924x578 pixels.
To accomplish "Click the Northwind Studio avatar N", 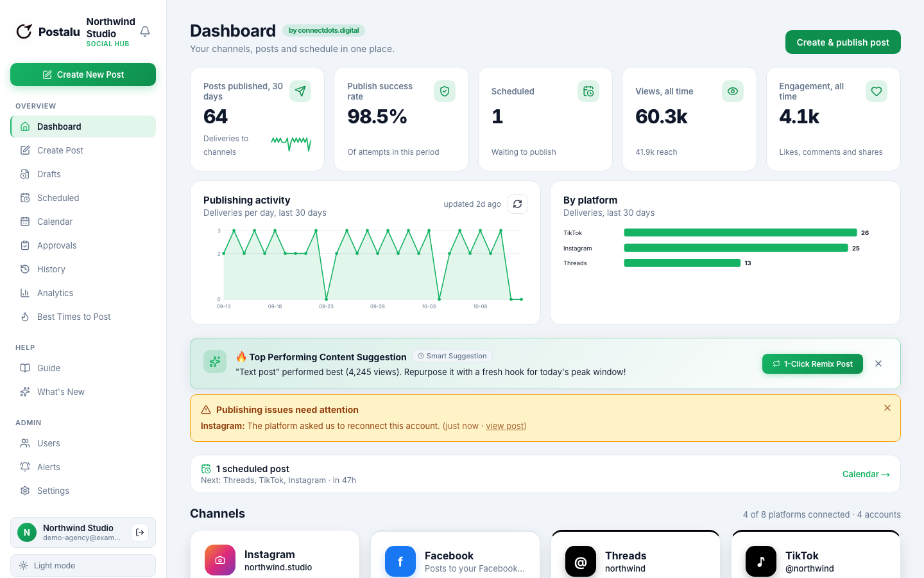I will 27,532.
